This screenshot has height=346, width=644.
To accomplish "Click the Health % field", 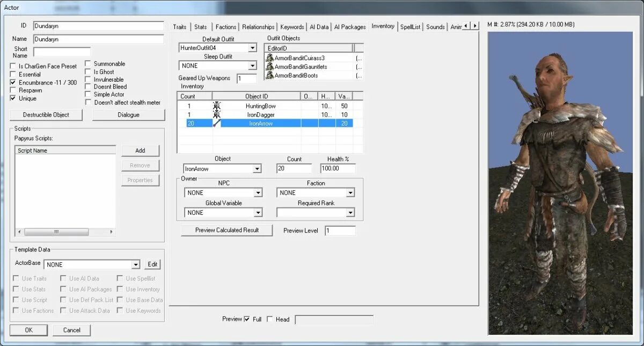I will 338,169.
